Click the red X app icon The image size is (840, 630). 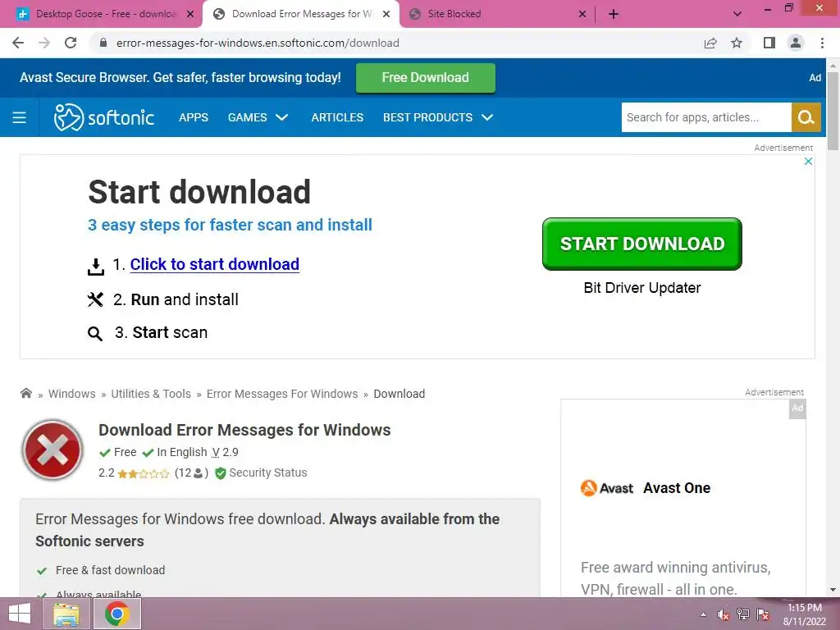tap(52, 450)
